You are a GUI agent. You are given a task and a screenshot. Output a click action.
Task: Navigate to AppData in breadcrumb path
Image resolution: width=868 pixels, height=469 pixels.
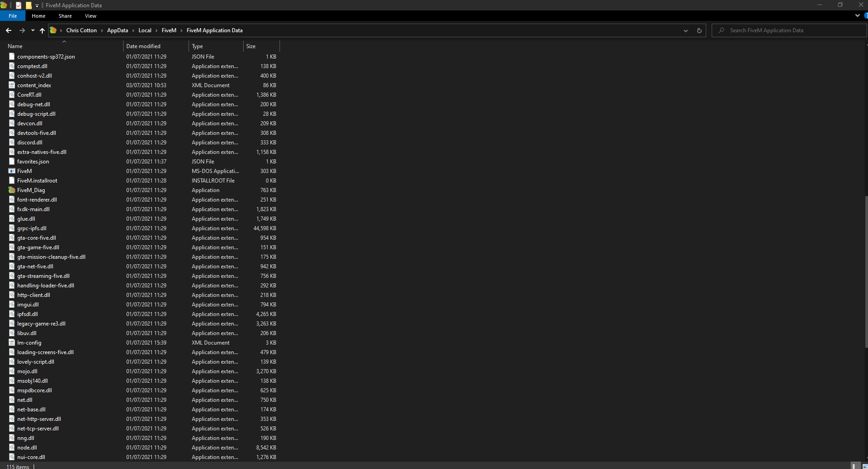pos(117,30)
